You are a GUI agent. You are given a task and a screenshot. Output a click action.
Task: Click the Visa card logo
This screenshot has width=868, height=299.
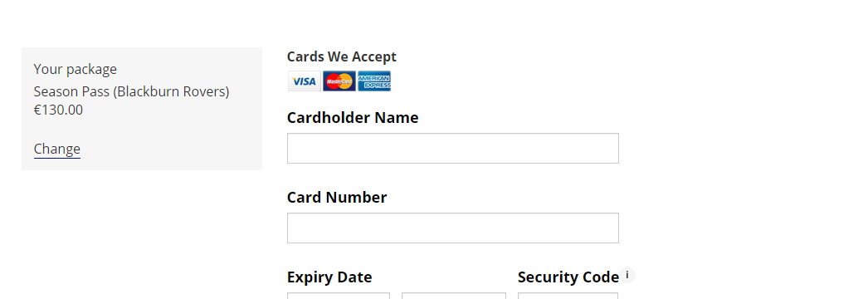[304, 81]
